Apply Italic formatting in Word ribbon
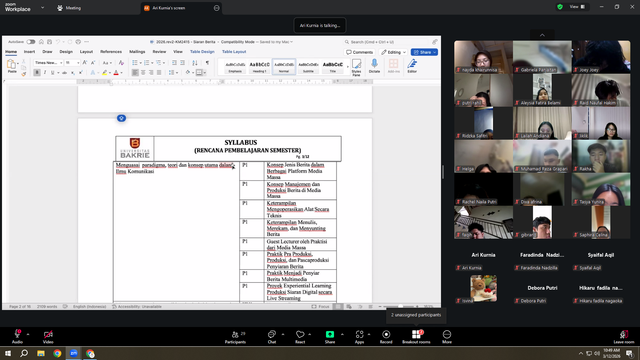 coord(44,73)
